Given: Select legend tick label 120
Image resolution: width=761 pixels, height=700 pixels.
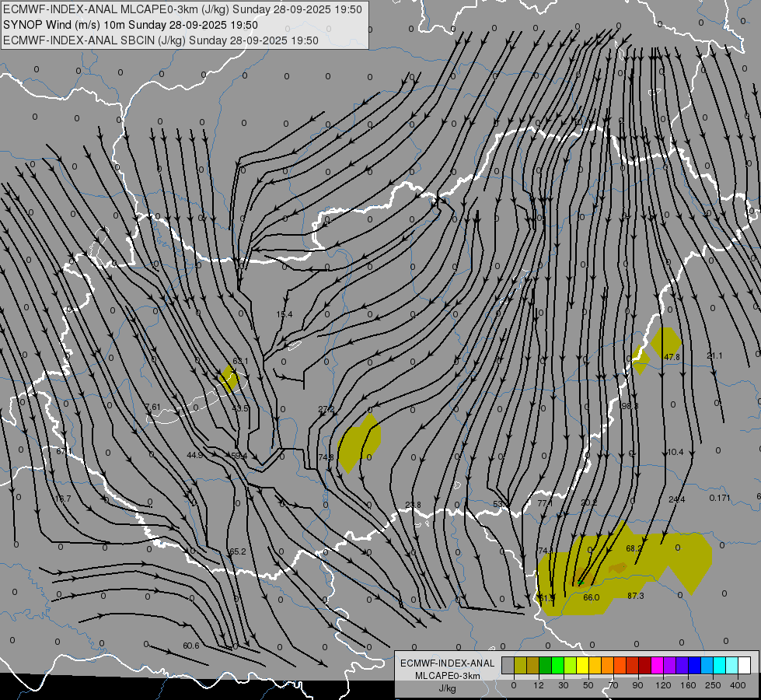Looking at the screenshot, I should click(x=663, y=685).
